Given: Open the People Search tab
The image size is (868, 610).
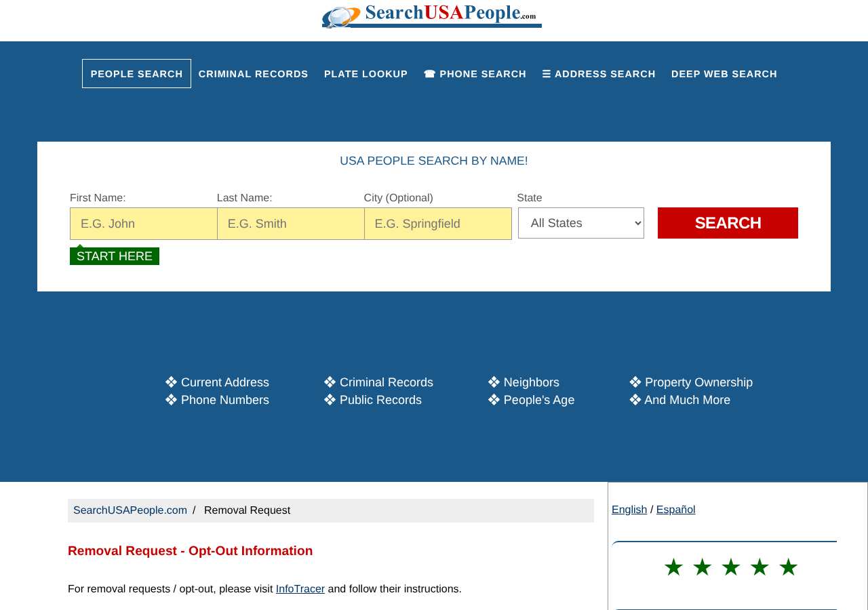Looking at the screenshot, I should point(136,74).
